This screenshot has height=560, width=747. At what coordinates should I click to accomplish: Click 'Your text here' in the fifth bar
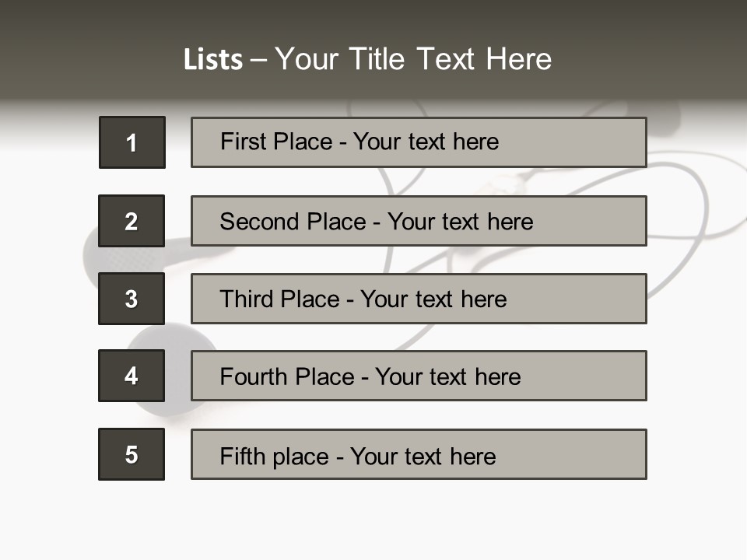click(x=423, y=456)
